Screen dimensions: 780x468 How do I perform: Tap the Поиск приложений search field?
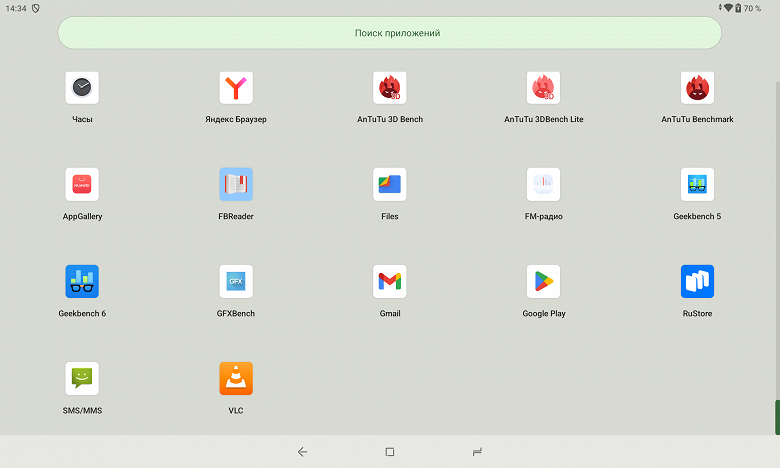tap(390, 33)
